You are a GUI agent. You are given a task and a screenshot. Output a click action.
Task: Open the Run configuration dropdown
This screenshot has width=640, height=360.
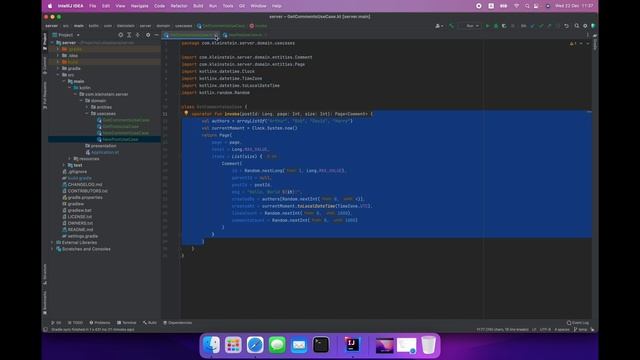(472, 26)
